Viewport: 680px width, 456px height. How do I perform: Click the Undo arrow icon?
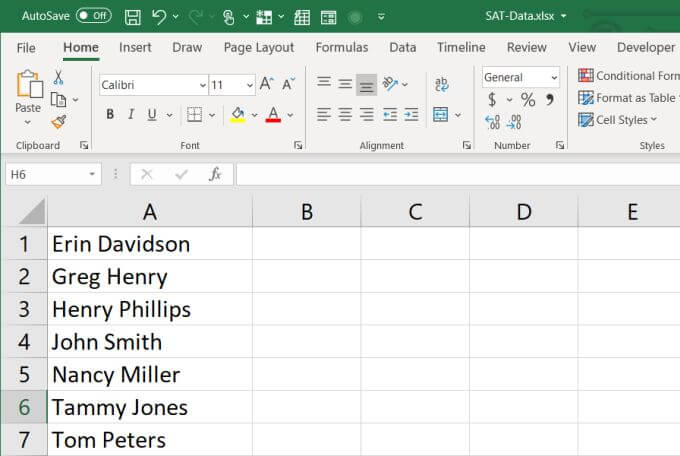[159, 17]
